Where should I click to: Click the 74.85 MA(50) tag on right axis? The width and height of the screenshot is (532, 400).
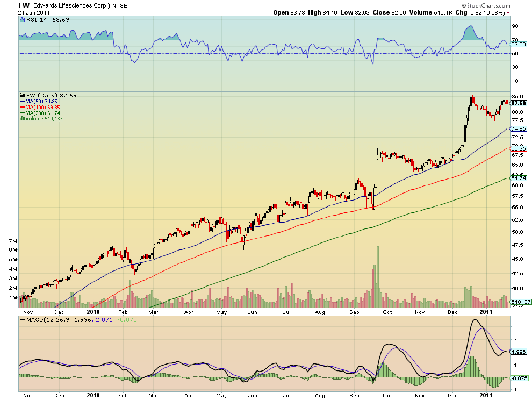point(519,128)
